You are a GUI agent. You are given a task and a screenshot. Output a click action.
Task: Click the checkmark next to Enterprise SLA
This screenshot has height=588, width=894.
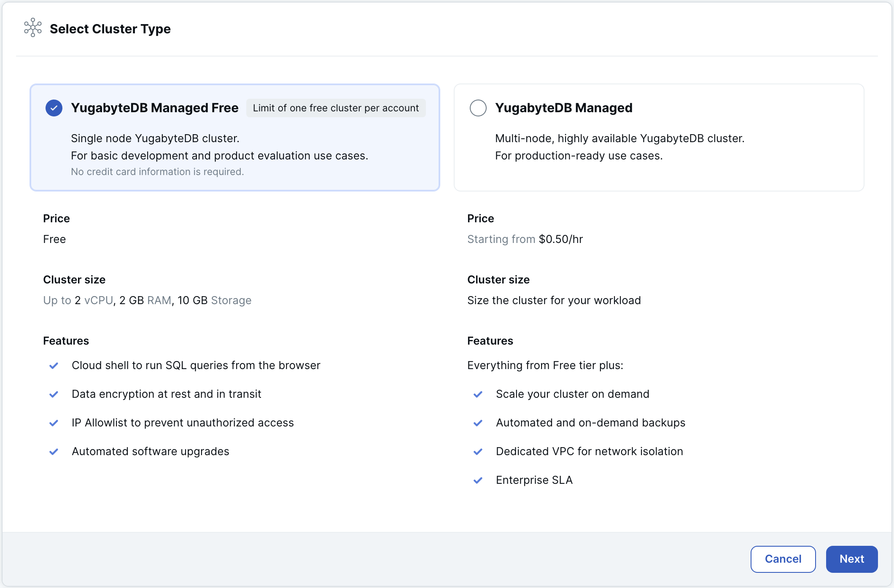click(x=478, y=480)
